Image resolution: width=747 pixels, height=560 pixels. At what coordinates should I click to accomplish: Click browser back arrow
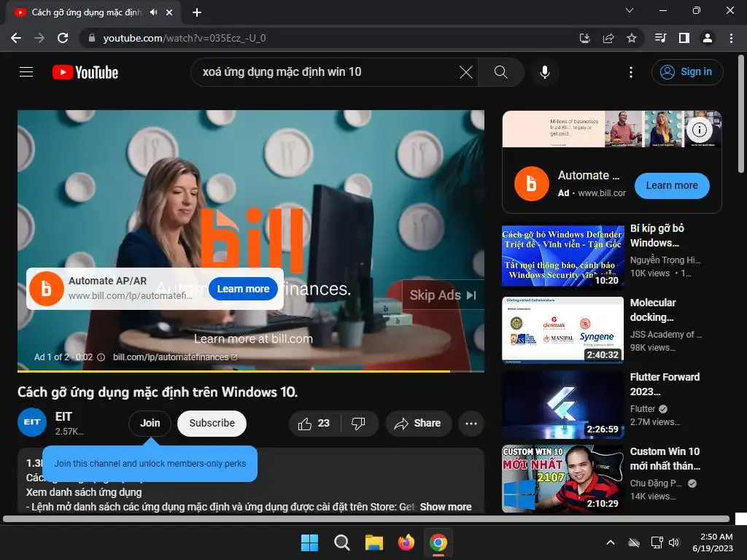pos(16,38)
